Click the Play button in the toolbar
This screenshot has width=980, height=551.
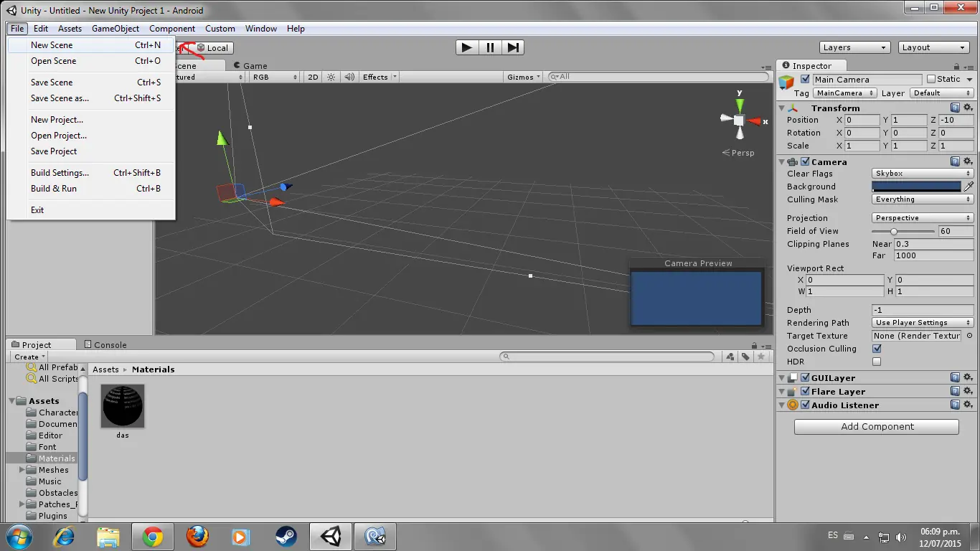(467, 47)
